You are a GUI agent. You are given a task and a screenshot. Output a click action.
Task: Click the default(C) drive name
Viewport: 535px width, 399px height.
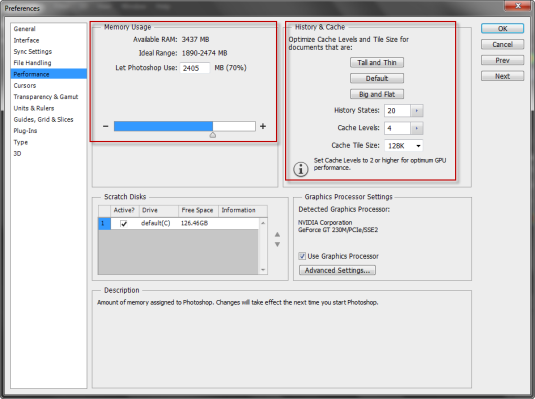(x=156, y=223)
